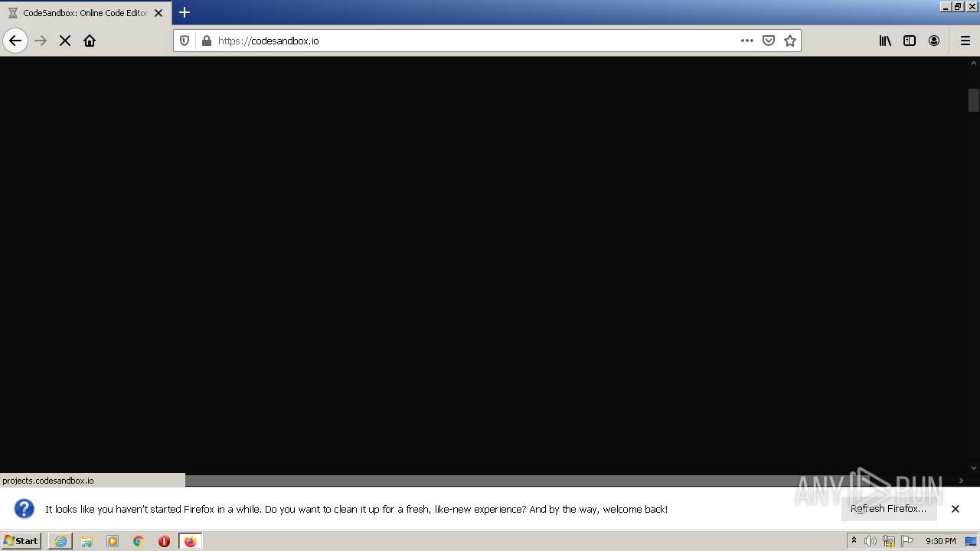The image size is (980, 551).
Task: Click Refresh Firefox button
Action: click(888, 509)
